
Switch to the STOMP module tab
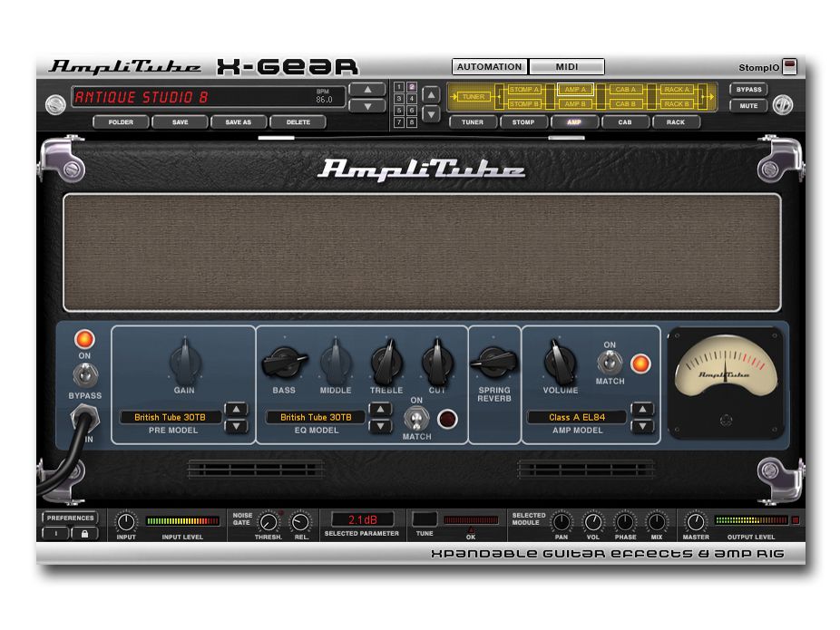click(523, 122)
